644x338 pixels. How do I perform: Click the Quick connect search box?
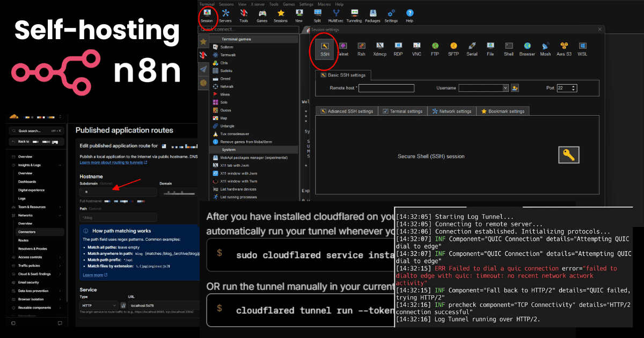coord(248,30)
